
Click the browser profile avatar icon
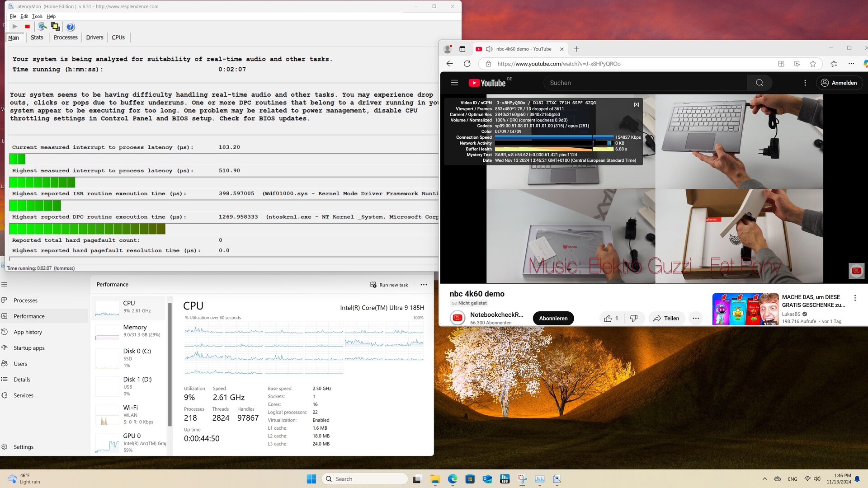click(x=448, y=49)
